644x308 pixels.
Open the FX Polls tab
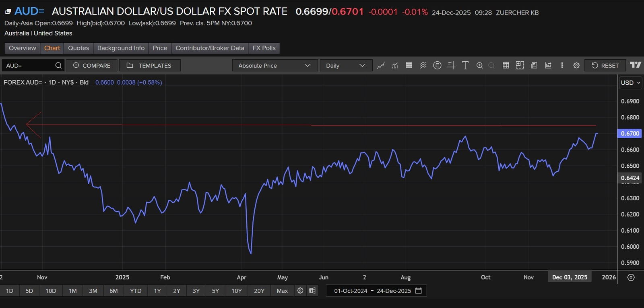(264, 48)
